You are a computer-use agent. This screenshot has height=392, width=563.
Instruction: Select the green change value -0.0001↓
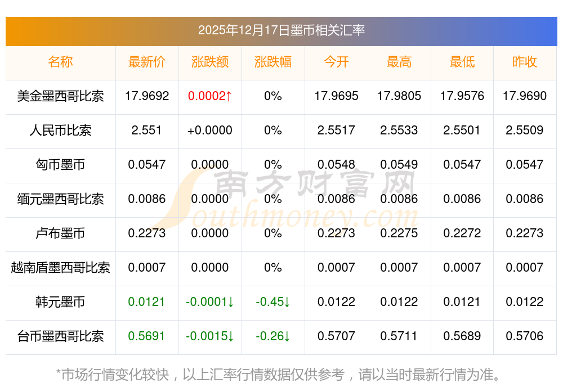(210, 301)
